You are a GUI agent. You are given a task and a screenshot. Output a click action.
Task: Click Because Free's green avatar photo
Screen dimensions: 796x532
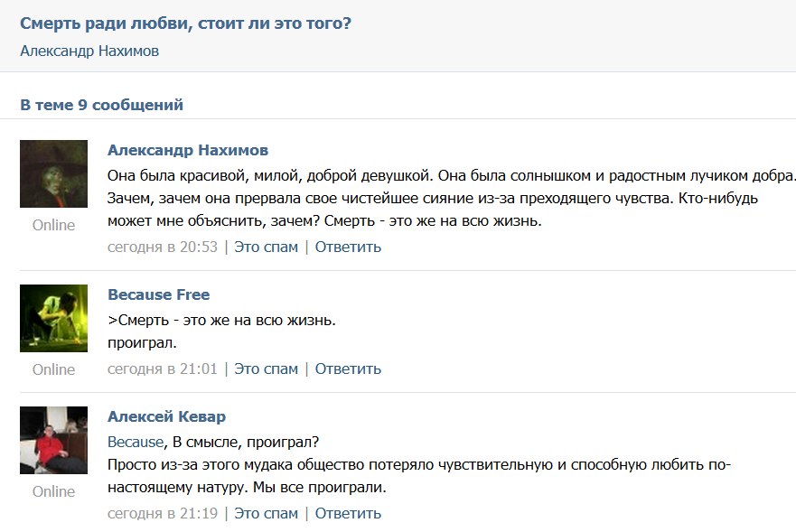(53, 318)
